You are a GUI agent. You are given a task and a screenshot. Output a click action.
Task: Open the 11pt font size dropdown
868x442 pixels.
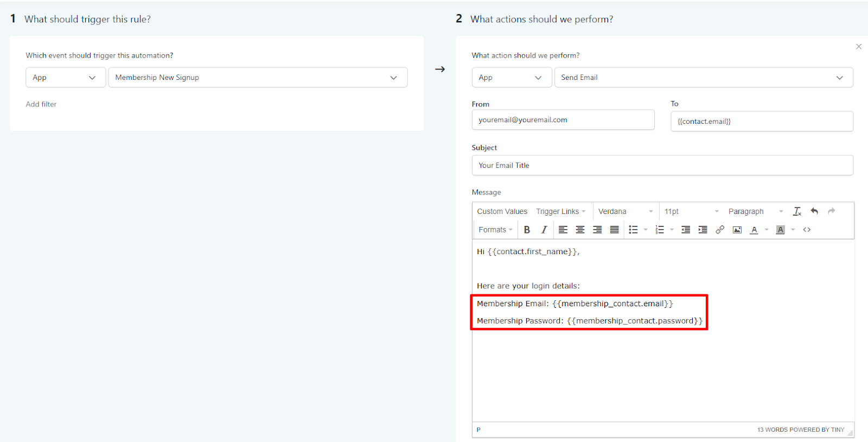tap(691, 211)
